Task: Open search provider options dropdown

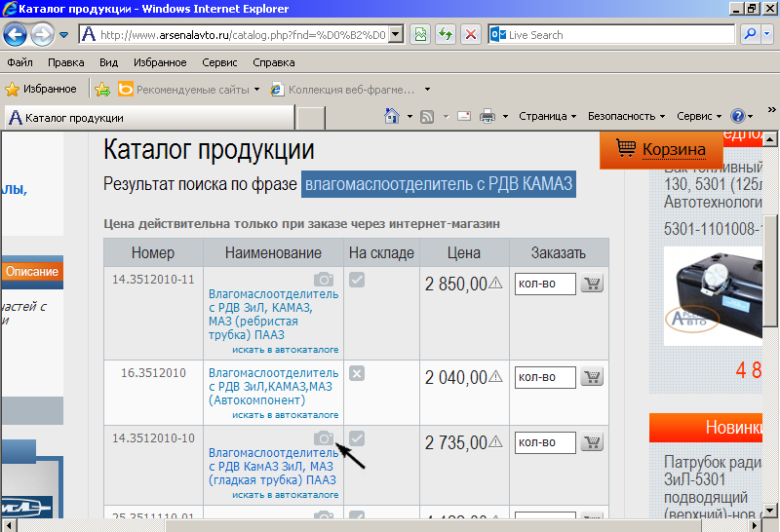Action: coord(767,35)
